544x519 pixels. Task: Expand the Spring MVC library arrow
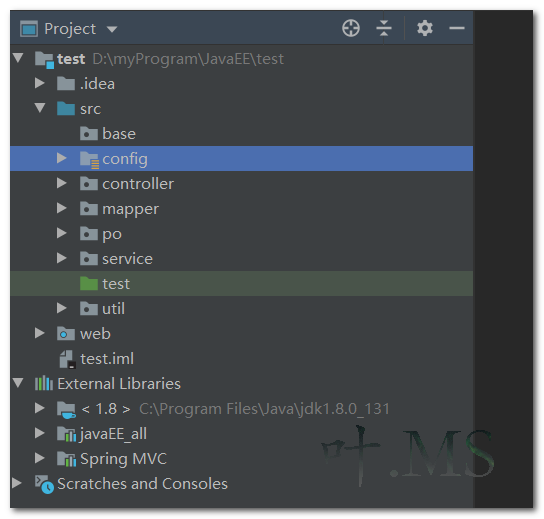pos(40,458)
